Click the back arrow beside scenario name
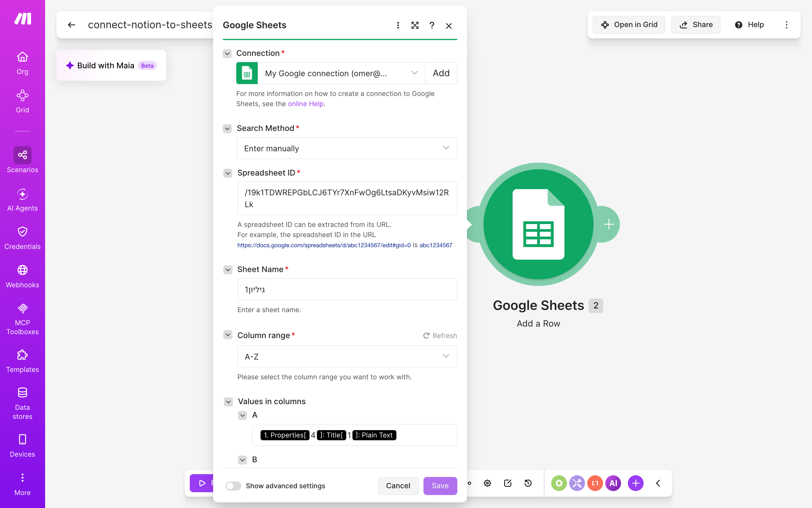 click(71, 25)
